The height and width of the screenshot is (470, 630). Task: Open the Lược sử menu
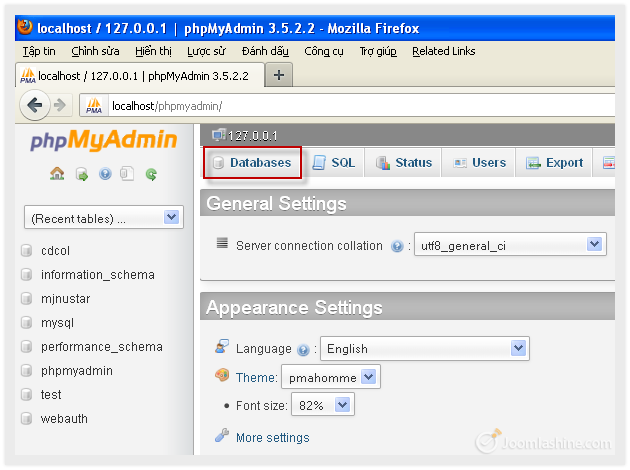pyautogui.click(x=207, y=51)
